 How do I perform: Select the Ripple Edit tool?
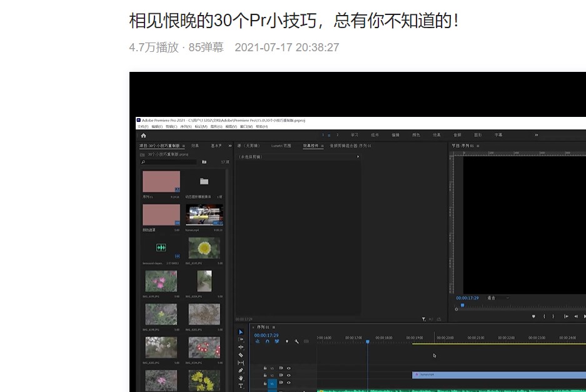(241, 347)
